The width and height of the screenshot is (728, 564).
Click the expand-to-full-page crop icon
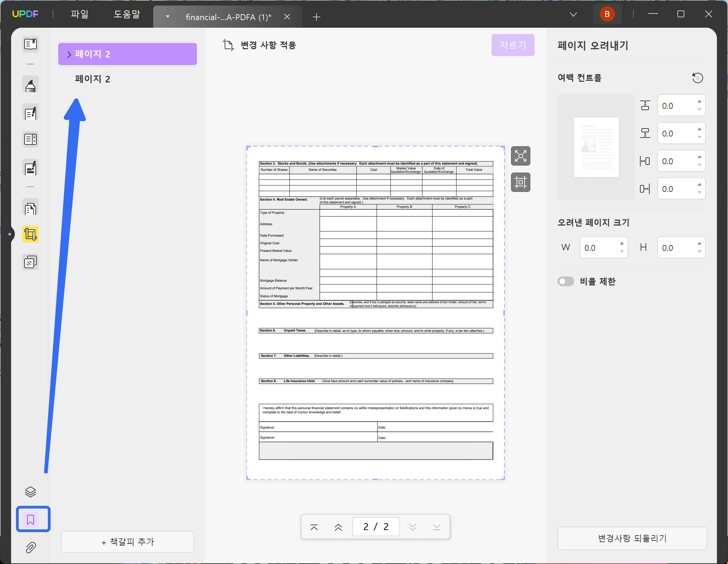click(520, 156)
